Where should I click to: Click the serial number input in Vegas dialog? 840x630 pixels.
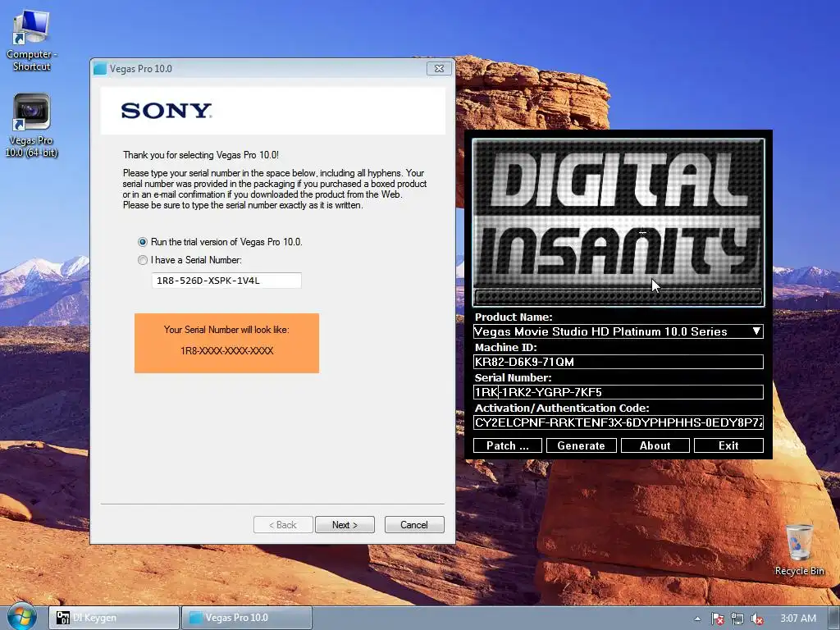tap(226, 281)
